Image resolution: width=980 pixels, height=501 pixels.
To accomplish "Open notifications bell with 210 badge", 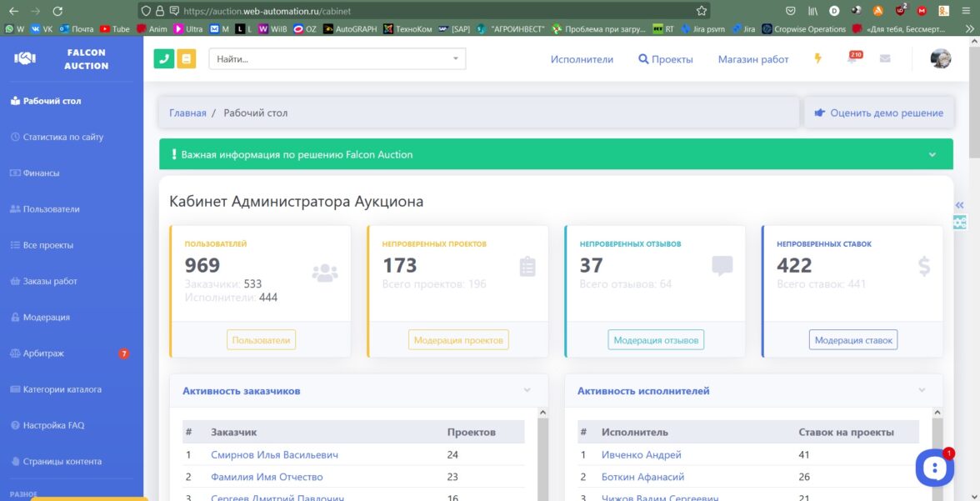I will 852,59.
